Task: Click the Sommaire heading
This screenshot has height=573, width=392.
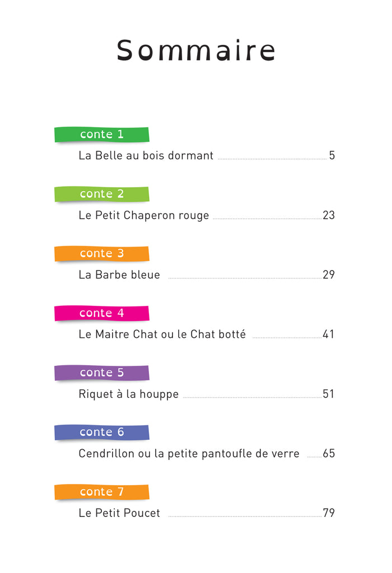Action: 196,50
